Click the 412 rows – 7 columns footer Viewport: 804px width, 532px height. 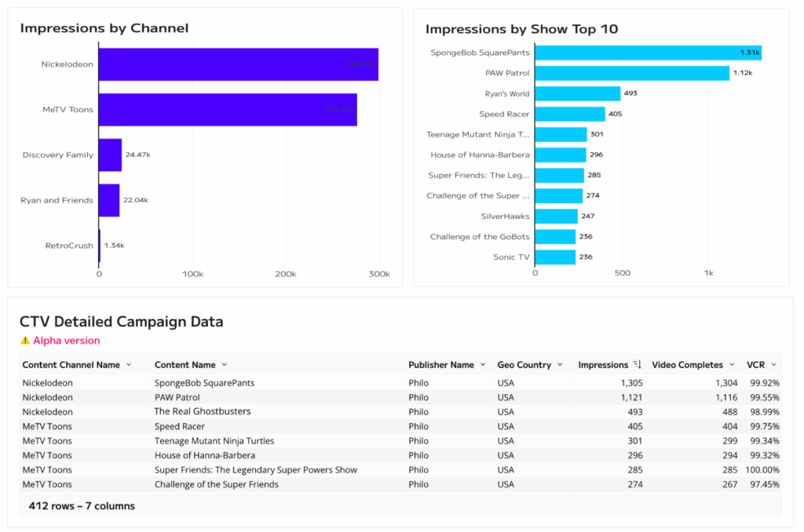click(82, 506)
